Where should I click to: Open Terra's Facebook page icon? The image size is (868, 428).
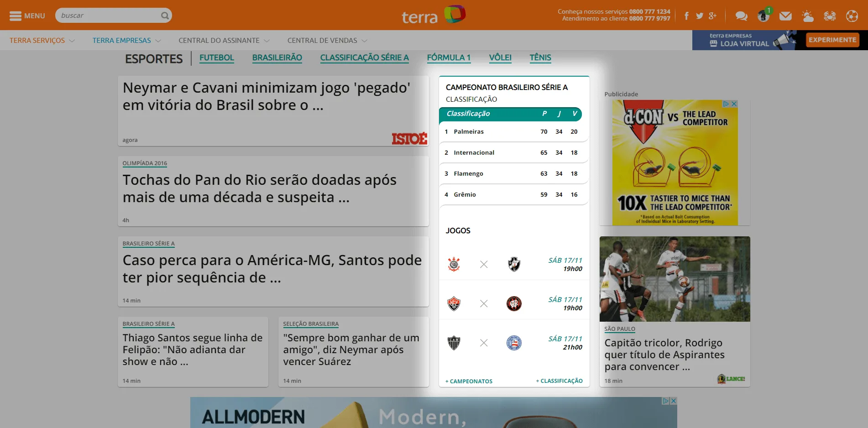[x=686, y=16]
